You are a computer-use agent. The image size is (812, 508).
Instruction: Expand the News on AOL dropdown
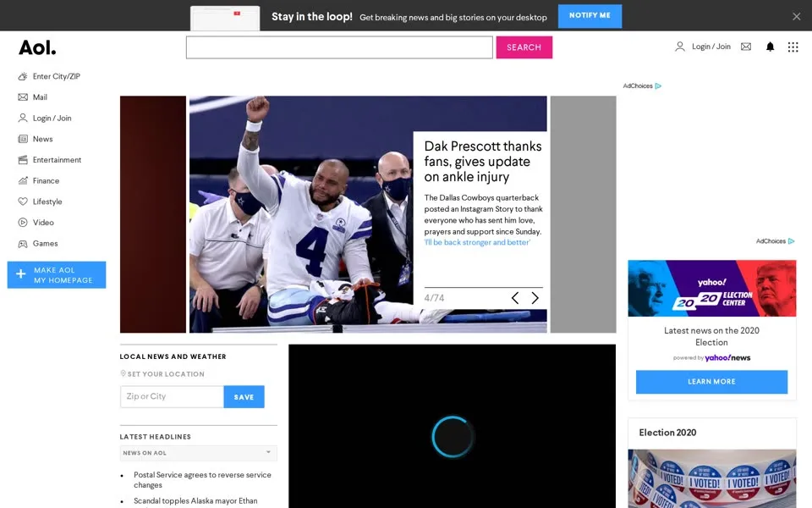(x=198, y=453)
